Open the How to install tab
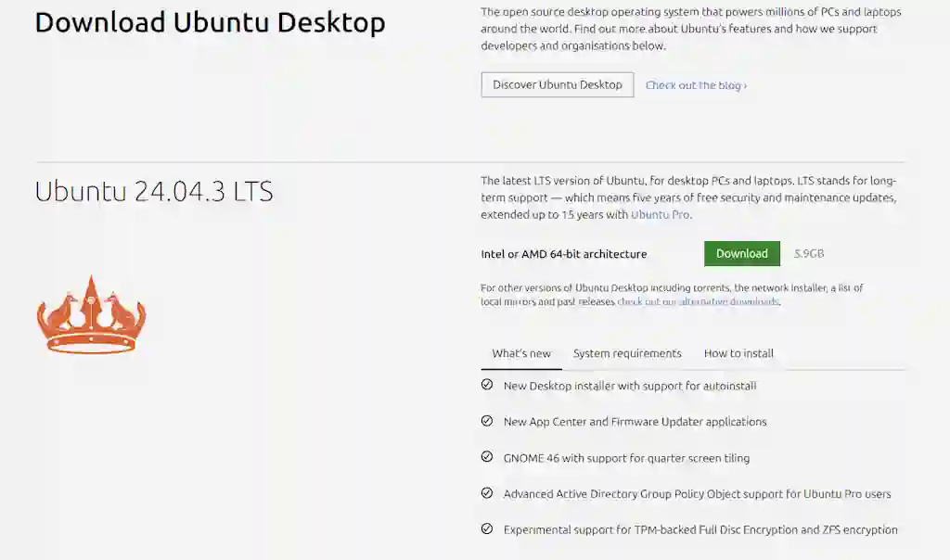Screen dimensions: 950x560 click(738, 353)
